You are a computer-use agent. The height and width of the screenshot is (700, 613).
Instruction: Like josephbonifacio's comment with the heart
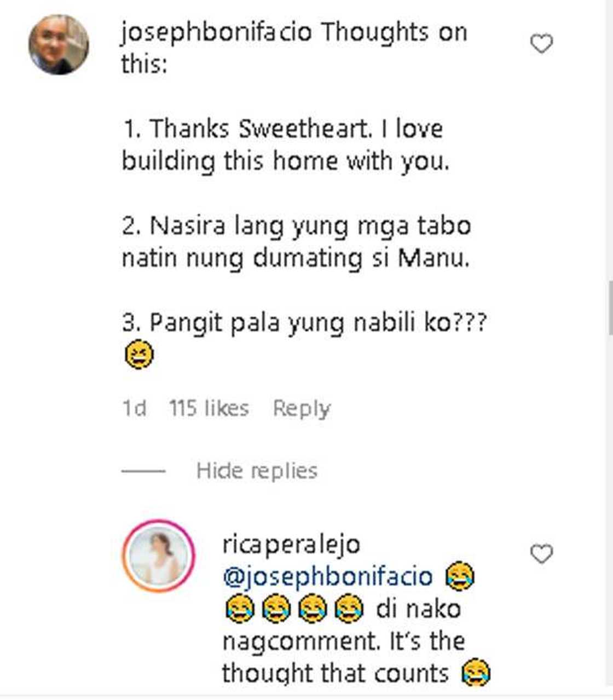(x=541, y=44)
